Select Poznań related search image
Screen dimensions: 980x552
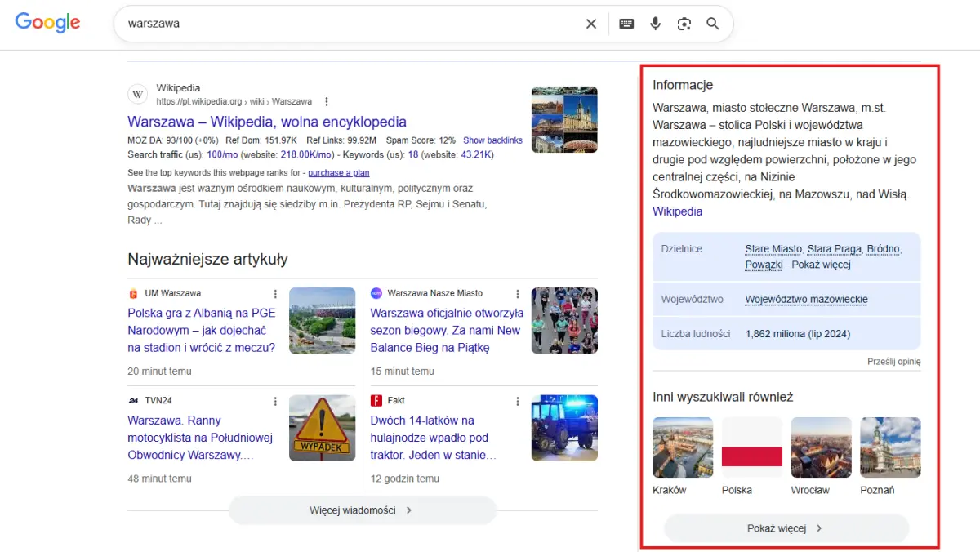(890, 447)
